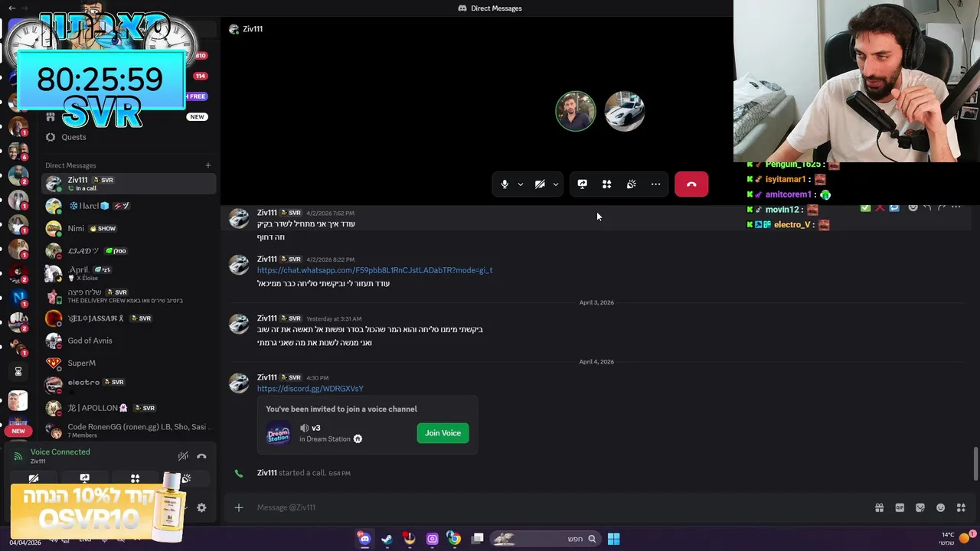980x551 pixels.
Task: Open Windows Start menu
Action: [613, 539]
